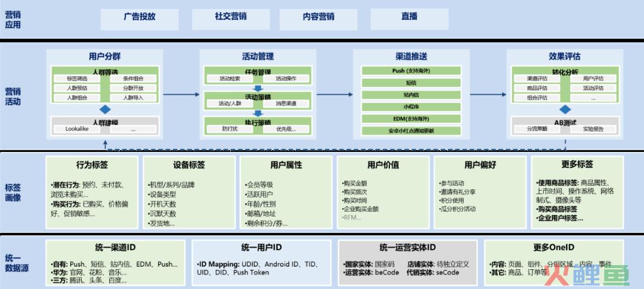
Task: Select the 用户评估 cell
Action: pyautogui.click(x=593, y=79)
